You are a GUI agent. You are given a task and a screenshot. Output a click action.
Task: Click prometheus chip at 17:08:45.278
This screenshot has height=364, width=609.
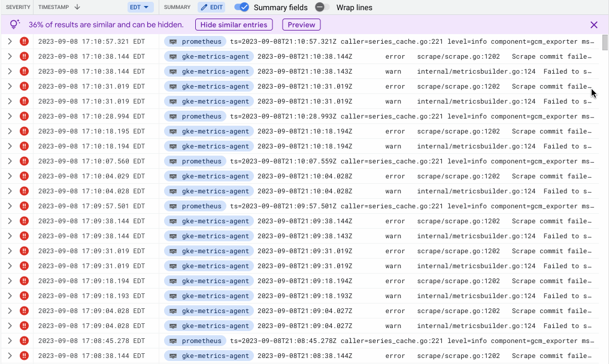pos(195,341)
